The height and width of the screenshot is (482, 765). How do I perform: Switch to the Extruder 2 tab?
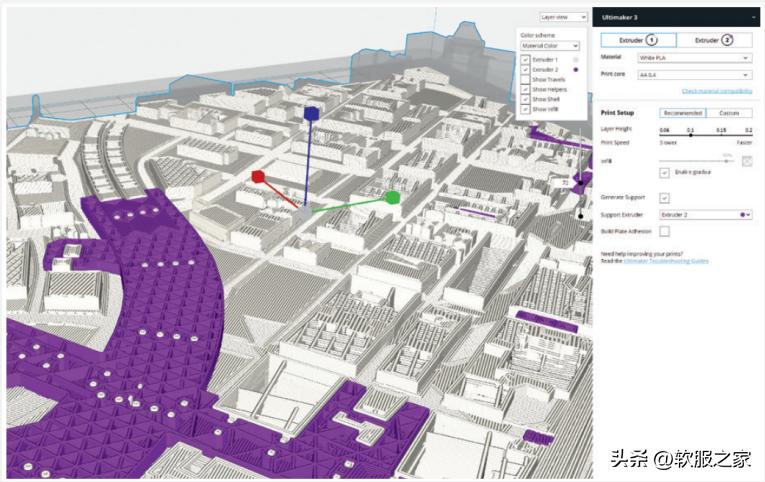point(714,40)
